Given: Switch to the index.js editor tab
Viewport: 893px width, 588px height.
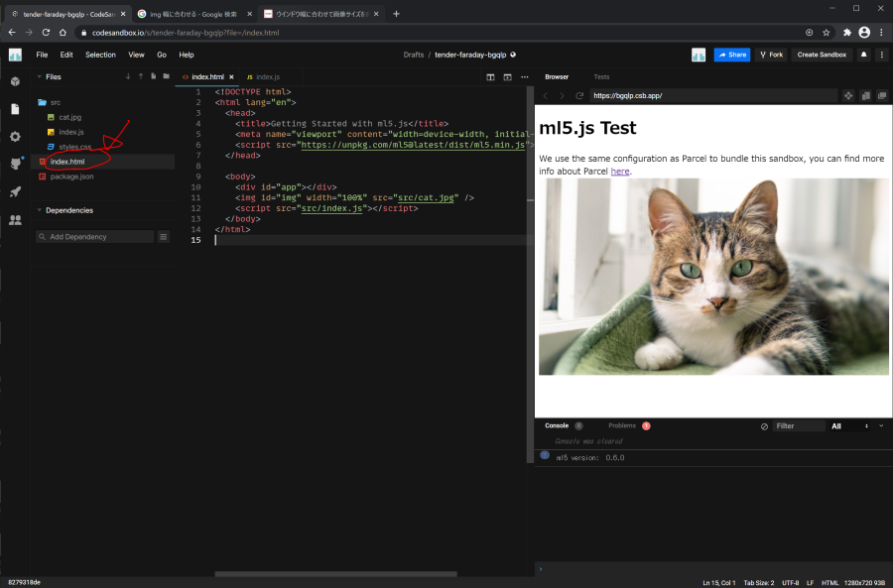Looking at the screenshot, I should pyautogui.click(x=263, y=76).
